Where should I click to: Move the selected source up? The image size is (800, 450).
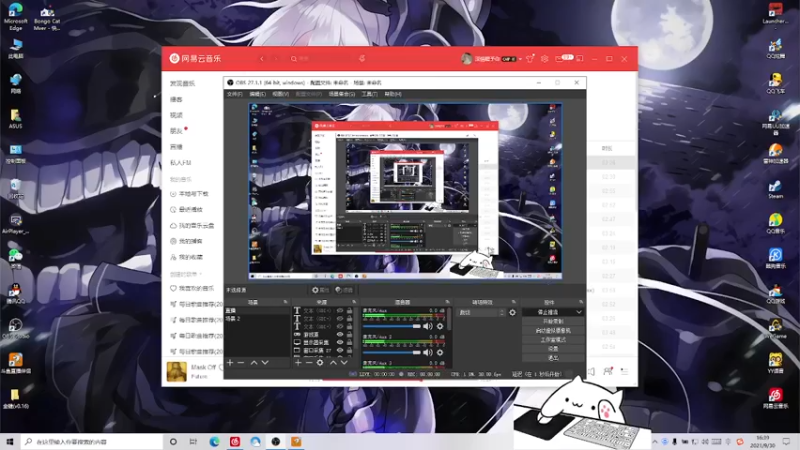pyautogui.click(x=333, y=363)
